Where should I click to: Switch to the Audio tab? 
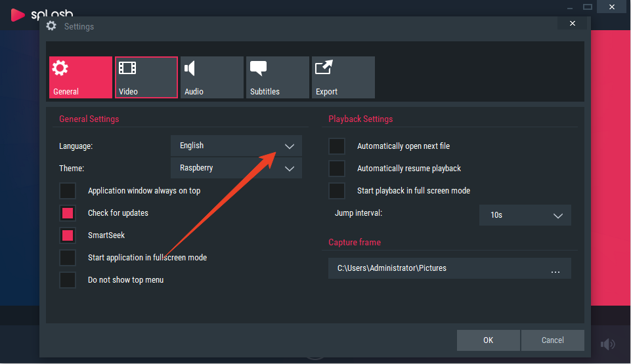[212, 77]
